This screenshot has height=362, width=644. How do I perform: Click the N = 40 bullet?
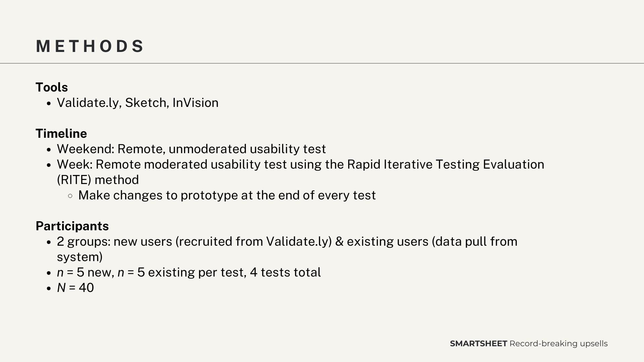pos(75,288)
